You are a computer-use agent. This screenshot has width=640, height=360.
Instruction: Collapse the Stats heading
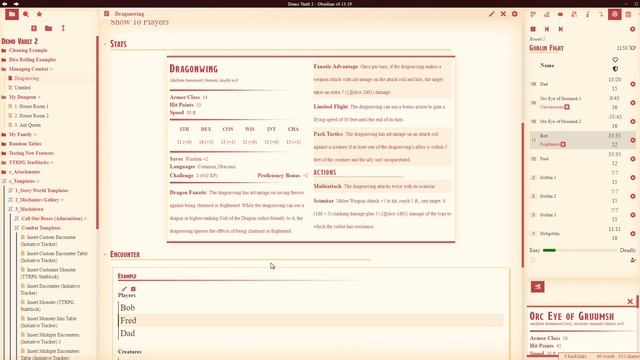(x=105, y=44)
